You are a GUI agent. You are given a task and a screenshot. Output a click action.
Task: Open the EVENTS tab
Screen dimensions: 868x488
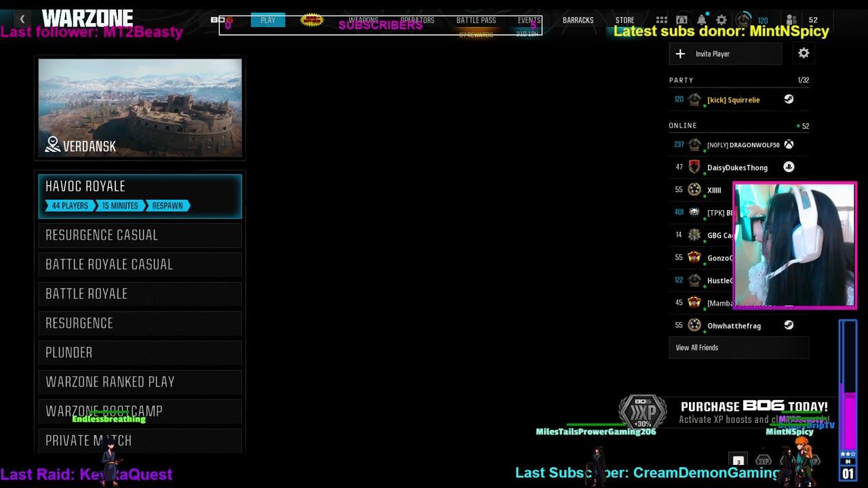click(x=529, y=20)
